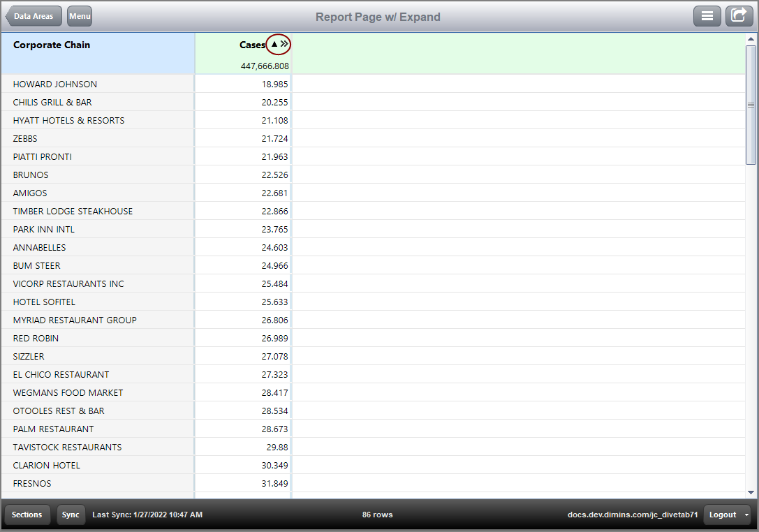Open the Menu
This screenshot has height=532, width=759.
pos(79,15)
